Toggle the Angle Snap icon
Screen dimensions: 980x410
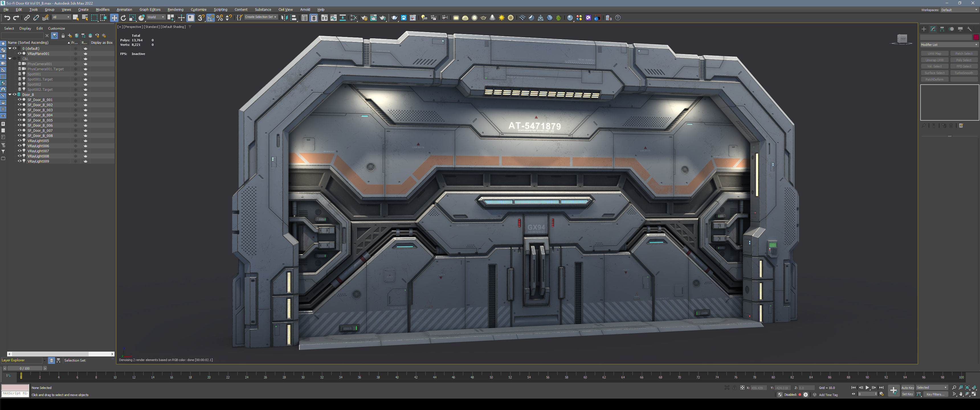[x=210, y=17]
